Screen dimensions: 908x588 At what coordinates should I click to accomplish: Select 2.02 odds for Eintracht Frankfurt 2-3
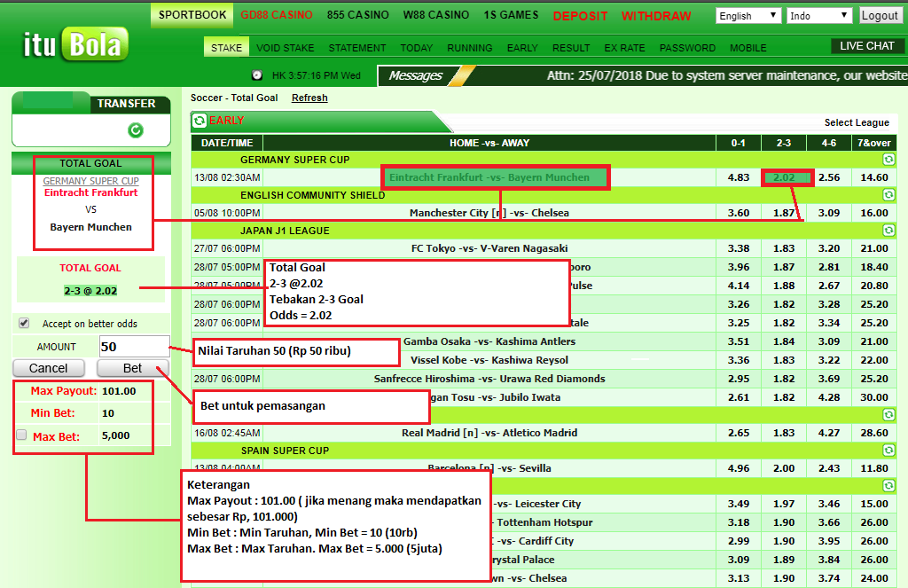[784, 177]
